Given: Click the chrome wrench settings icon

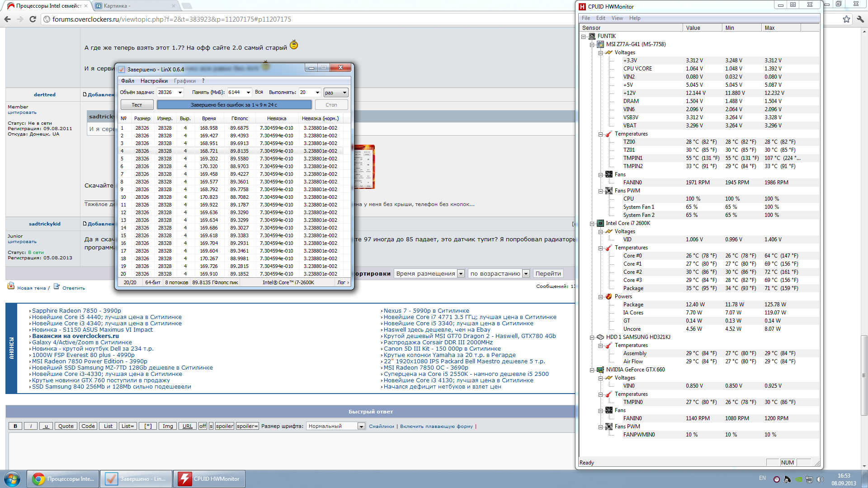Looking at the screenshot, I should pyautogui.click(x=860, y=19).
